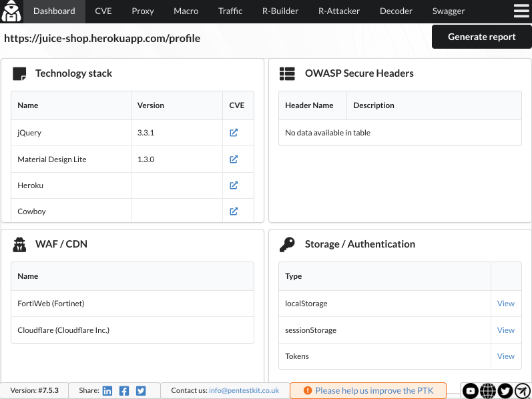Share on Twitter icon in footer
532x399 pixels.
(141, 391)
